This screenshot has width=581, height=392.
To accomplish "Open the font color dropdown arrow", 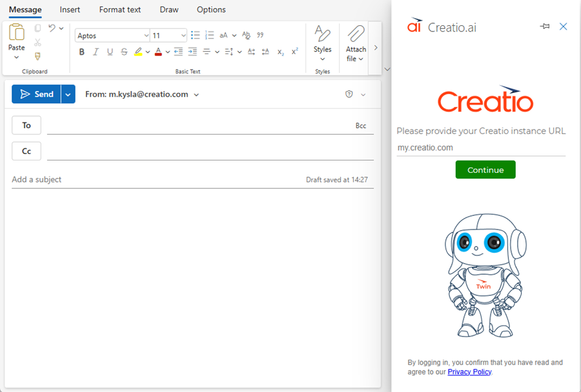I will pyautogui.click(x=167, y=52).
